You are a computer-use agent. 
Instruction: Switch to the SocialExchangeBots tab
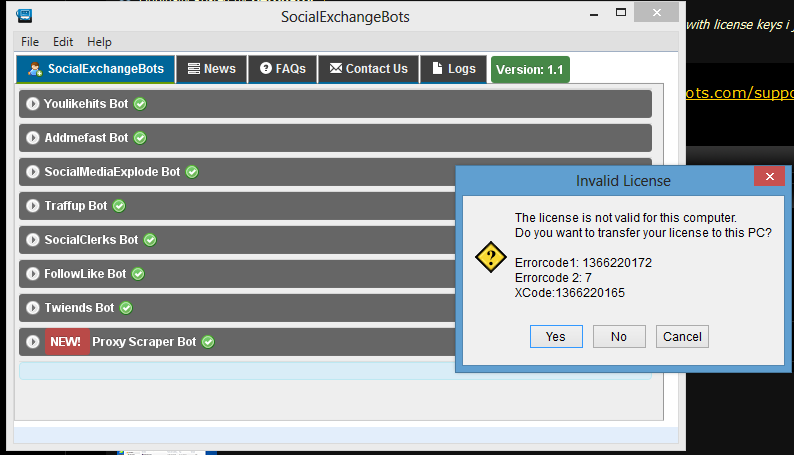pyautogui.click(x=96, y=69)
